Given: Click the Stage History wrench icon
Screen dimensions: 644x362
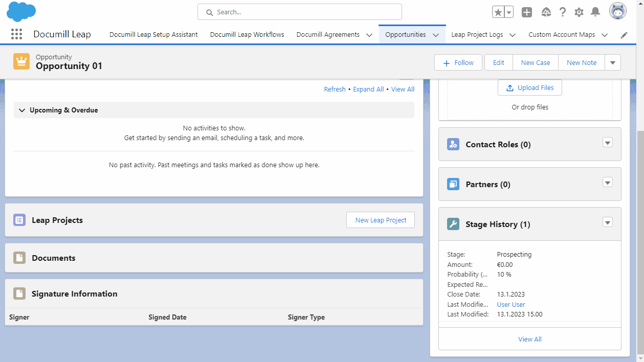Looking at the screenshot, I should click(453, 224).
